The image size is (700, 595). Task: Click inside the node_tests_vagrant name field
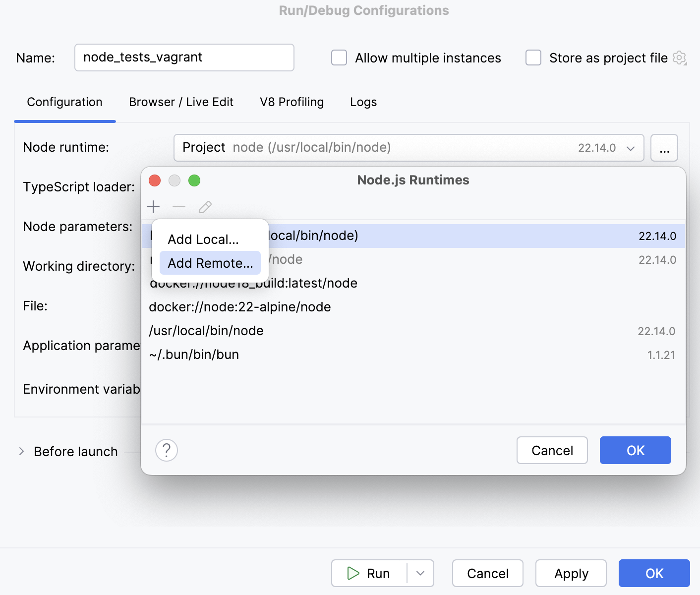pyautogui.click(x=184, y=58)
